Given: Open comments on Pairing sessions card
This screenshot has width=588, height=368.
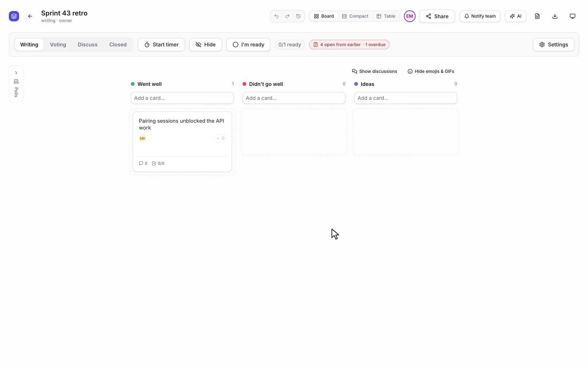Looking at the screenshot, I should (143, 163).
